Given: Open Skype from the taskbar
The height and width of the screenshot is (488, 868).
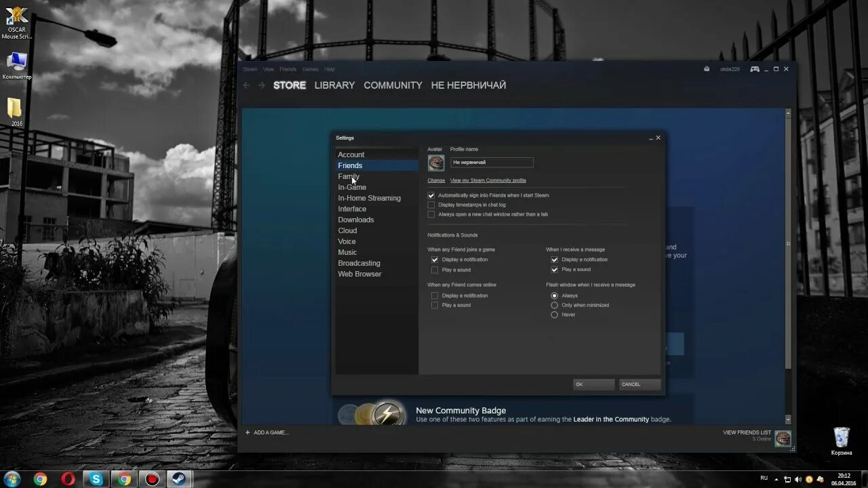Looking at the screenshot, I should (96, 479).
